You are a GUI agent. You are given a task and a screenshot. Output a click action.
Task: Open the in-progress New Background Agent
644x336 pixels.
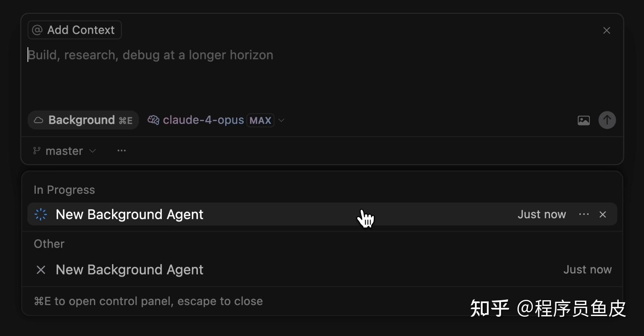coord(129,215)
